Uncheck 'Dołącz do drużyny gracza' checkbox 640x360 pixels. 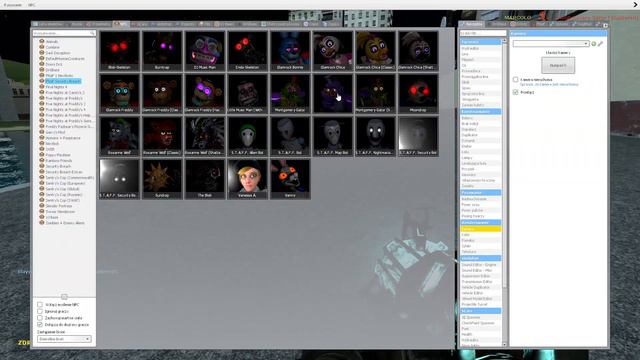pyautogui.click(x=40, y=324)
